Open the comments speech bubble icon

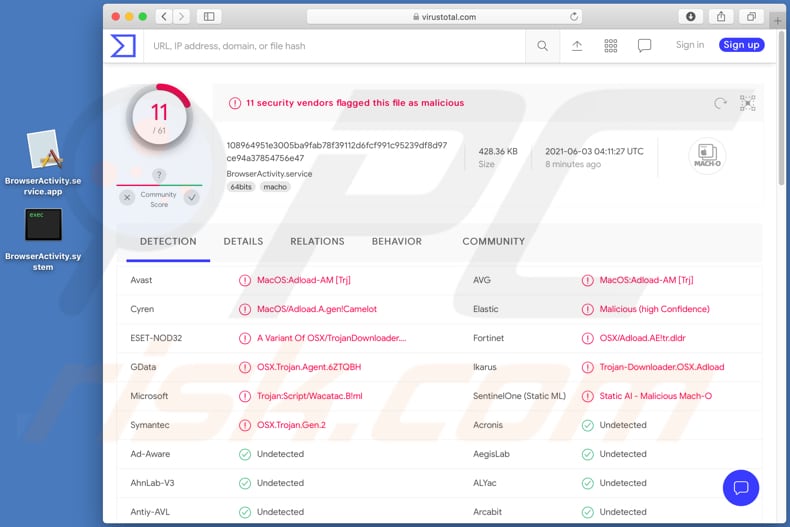tap(645, 45)
